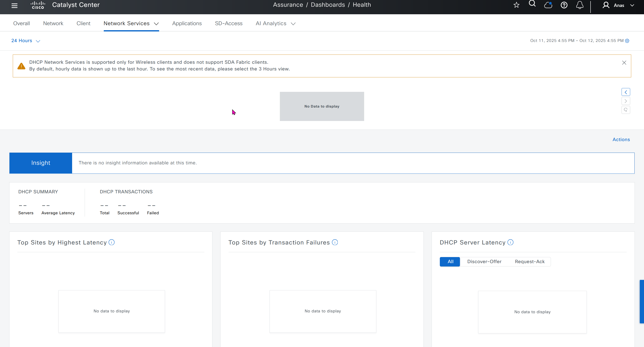Click the cloud status icon
Image resolution: width=644 pixels, height=347 pixels.
click(548, 5)
